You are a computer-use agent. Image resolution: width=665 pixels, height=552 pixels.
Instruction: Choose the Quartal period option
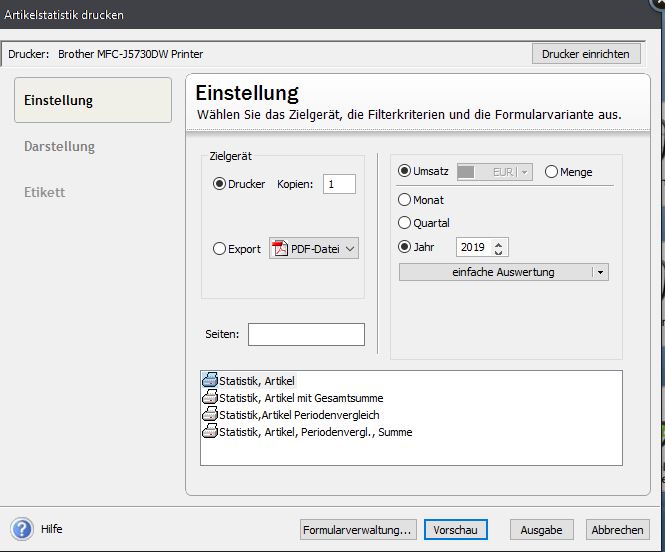pos(404,223)
